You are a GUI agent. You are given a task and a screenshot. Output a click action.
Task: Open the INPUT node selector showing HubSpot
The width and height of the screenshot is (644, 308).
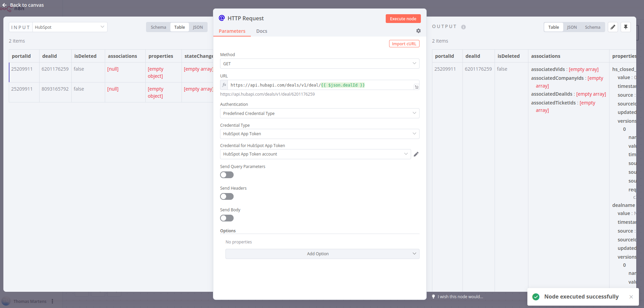click(x=70, y=27)
